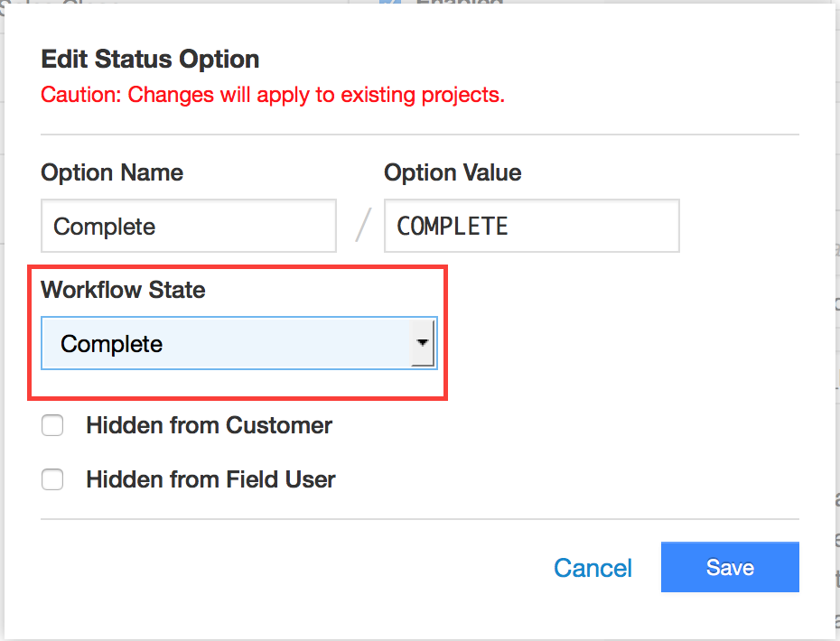Click the Save button
Screen dimensions: 840x641
[729, 567]
